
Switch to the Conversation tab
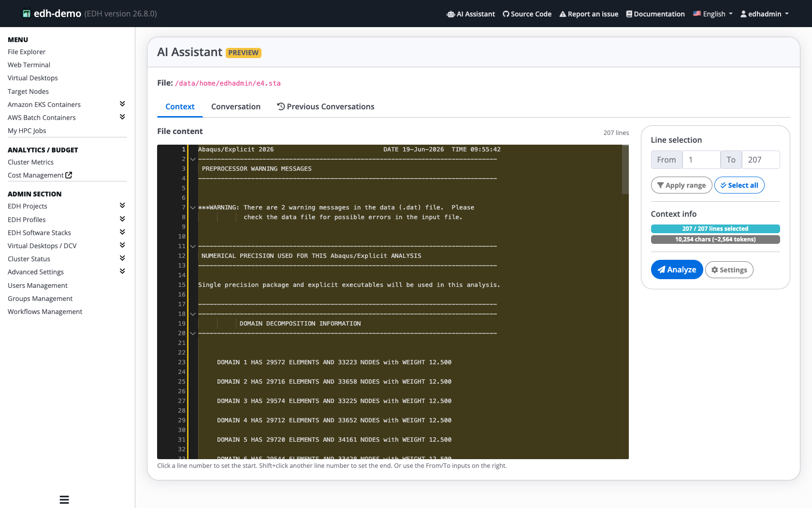236,106
